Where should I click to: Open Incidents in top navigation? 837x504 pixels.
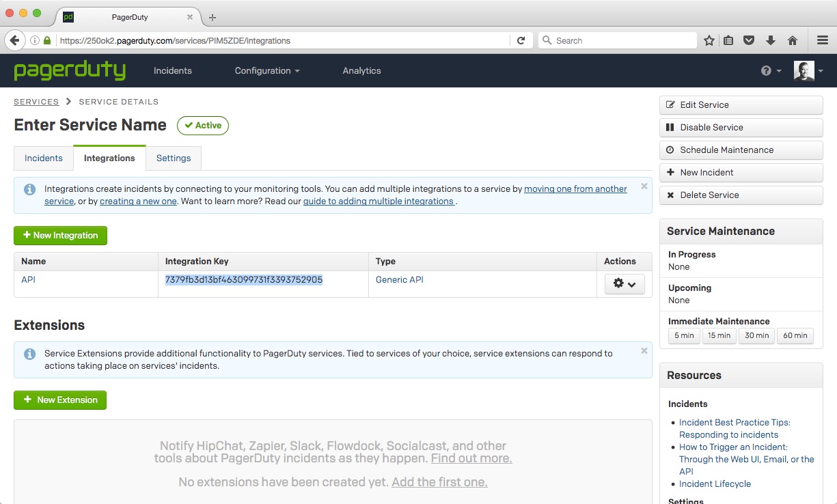point(173,70)
